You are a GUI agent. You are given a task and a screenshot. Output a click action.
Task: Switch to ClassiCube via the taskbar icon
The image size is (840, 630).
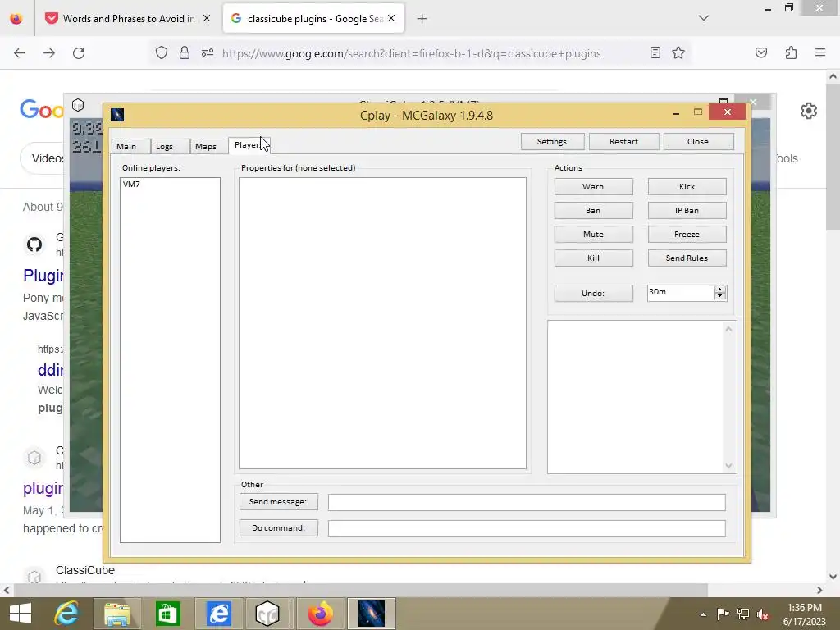click(268, 614)
